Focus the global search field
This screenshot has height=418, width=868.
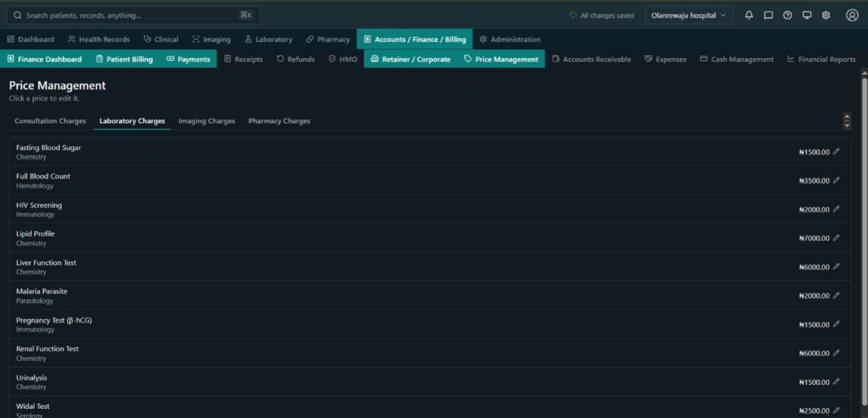pos(133,15)
